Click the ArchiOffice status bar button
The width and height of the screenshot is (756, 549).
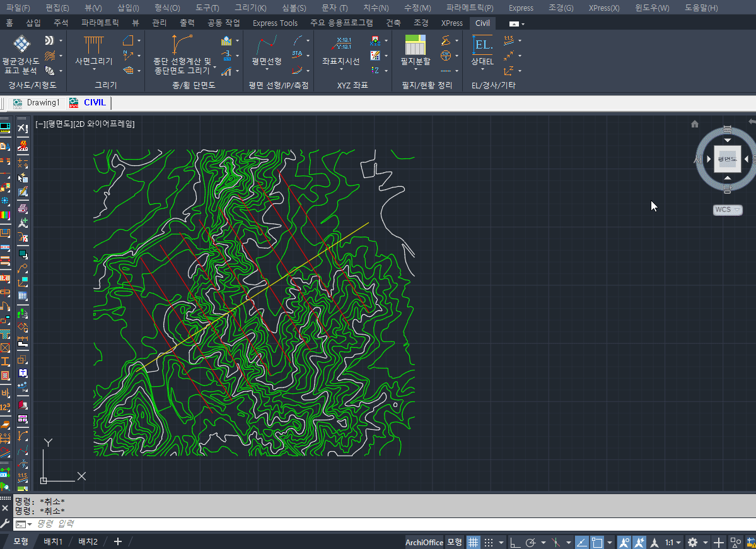(x=424, y=542)
